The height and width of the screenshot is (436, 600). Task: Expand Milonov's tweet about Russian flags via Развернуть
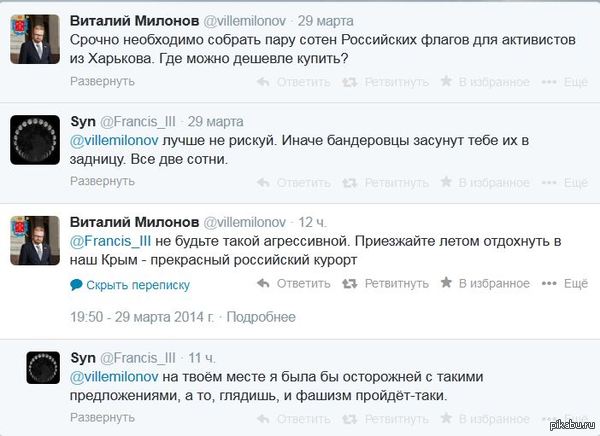point(102,84)
